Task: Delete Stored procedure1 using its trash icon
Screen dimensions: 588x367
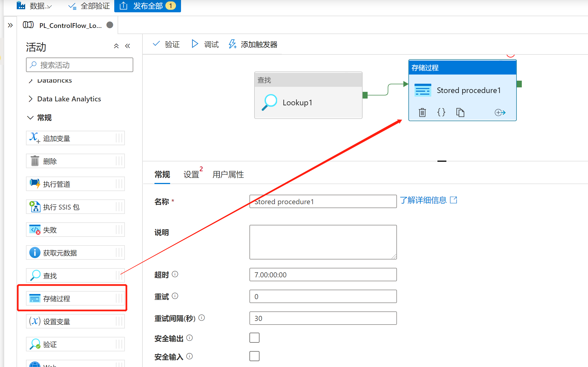Action: [x=422, y=112]
